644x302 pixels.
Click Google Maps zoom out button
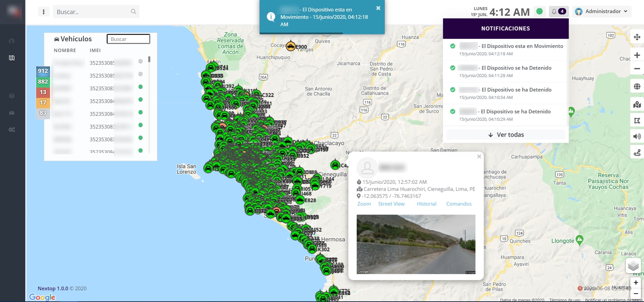pyautogui.click(x=636, y=294)
